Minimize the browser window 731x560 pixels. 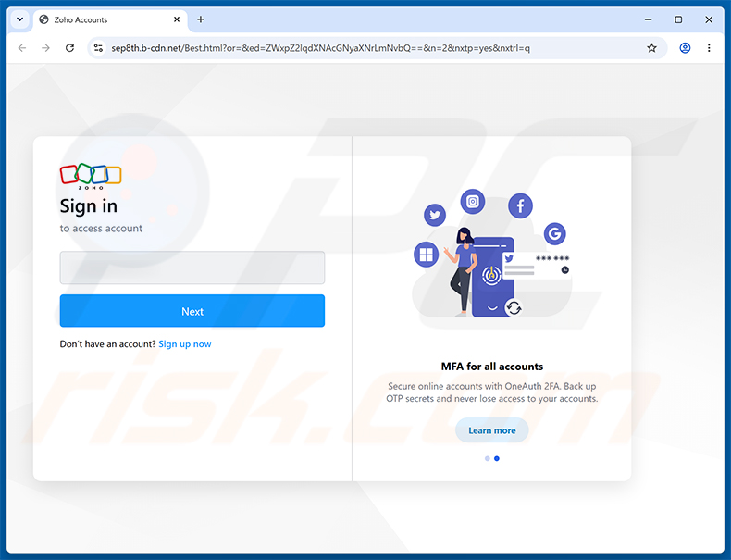(648, 19)
